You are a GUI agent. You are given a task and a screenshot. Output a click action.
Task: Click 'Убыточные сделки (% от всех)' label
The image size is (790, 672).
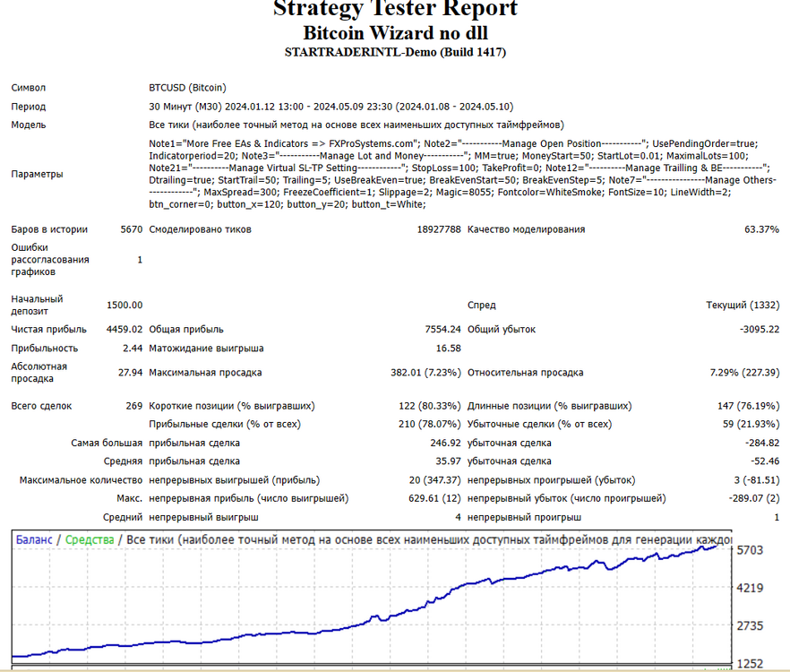point(539,424)
